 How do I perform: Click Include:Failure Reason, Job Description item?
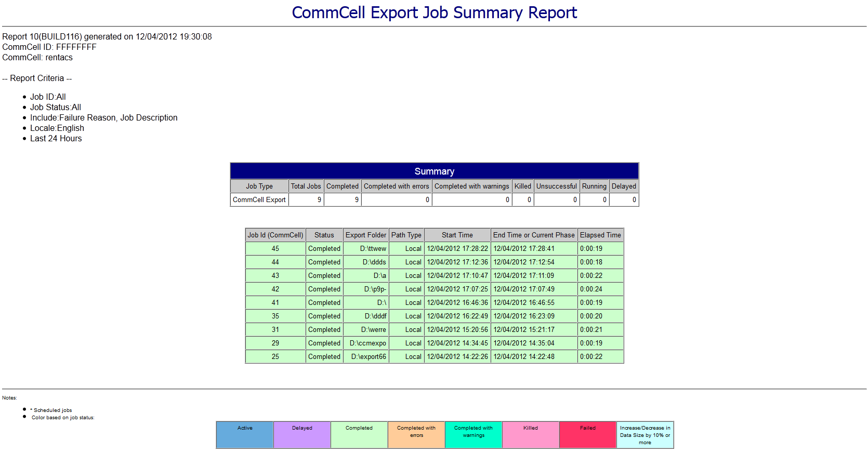pos(104,117)
